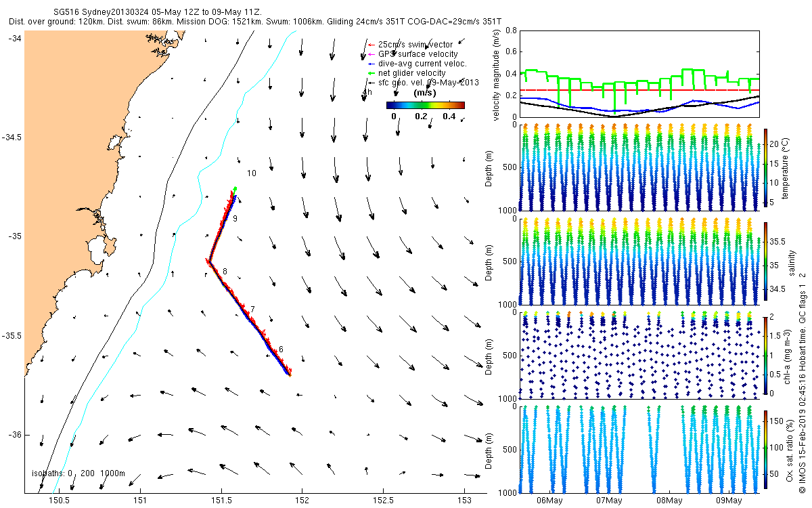
Task: Click the '153' longitude tick label
Action: click(464, 501)
